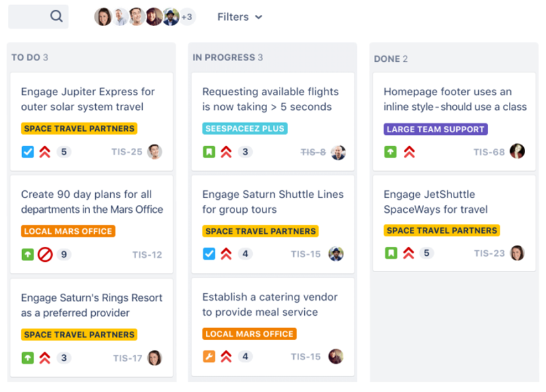The width and height of the screenshot is (546, 392).
Task: Open the struck-through TIS-8 issue link
Action: [x=313, y=152]
